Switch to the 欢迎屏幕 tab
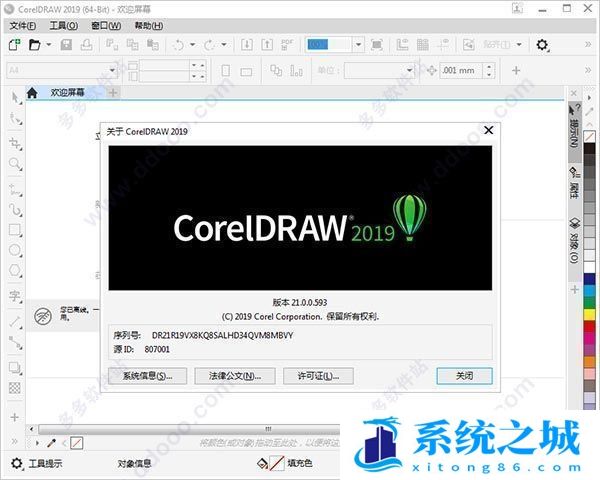This screenshot has height=480, width=600. point(67,93)
